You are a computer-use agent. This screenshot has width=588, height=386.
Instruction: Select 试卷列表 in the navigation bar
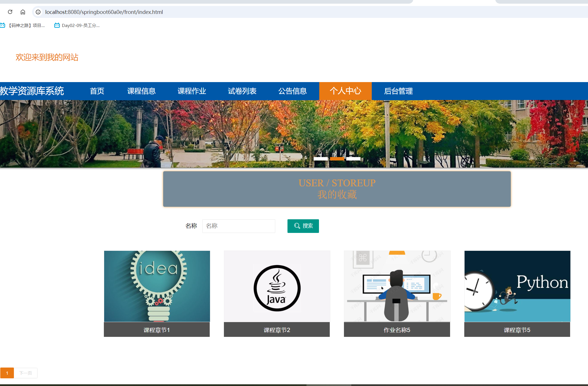(x=242, y=91)
